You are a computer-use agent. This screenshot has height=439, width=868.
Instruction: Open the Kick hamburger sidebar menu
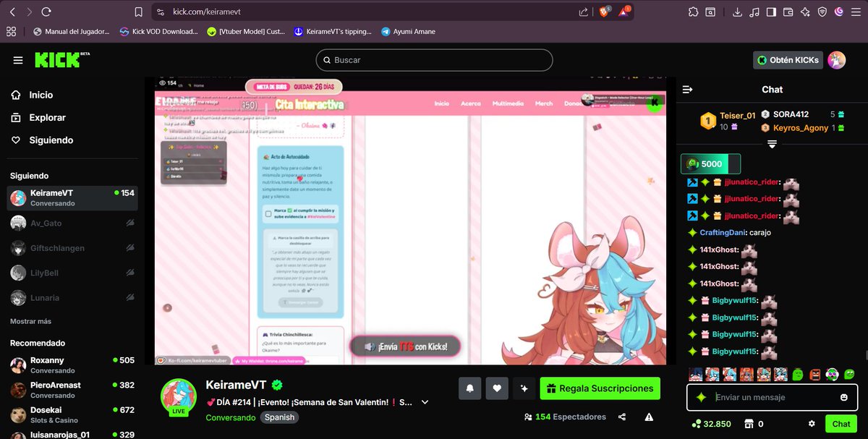(x=18, y=60)
